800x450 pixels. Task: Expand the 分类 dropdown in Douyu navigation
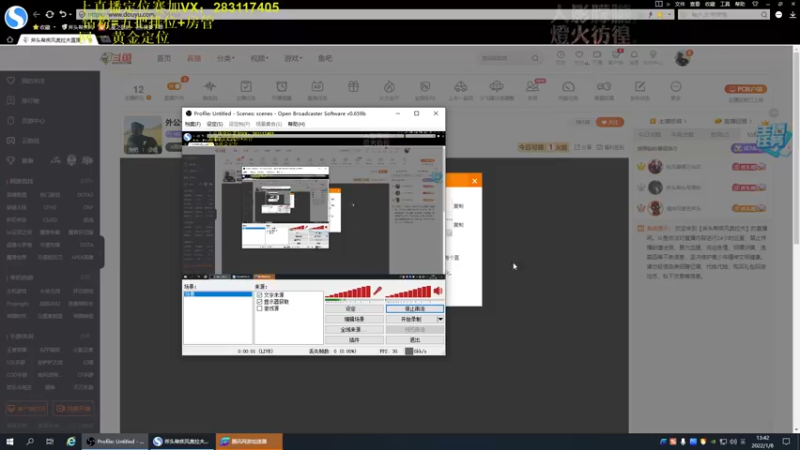coord(226,58)
